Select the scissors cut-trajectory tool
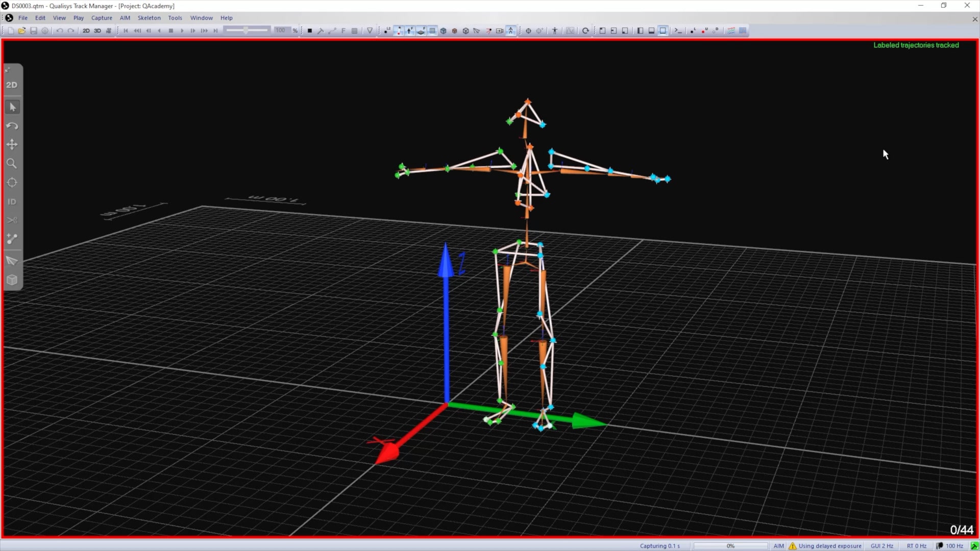The image size is (980, 551). [x=12, y=220]
